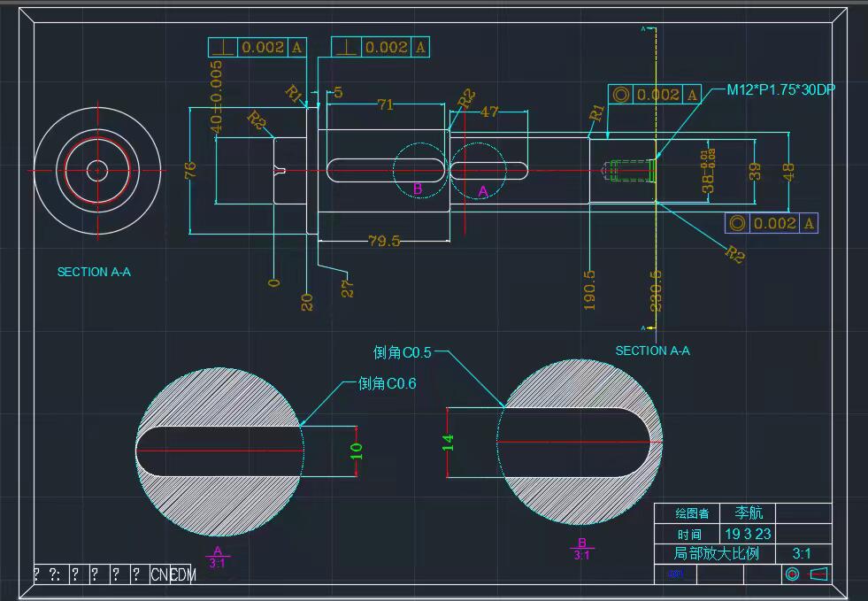Click the 倒角C0.5 chamfer label
Image resolution: width=868 pixels, height=601 pixels.
403,352
